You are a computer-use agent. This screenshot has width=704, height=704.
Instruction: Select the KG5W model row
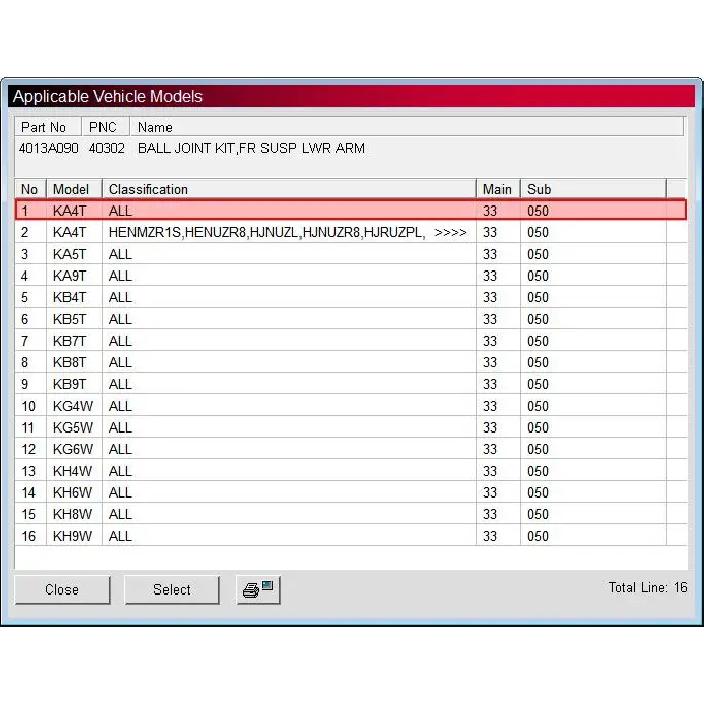[351, 427]
